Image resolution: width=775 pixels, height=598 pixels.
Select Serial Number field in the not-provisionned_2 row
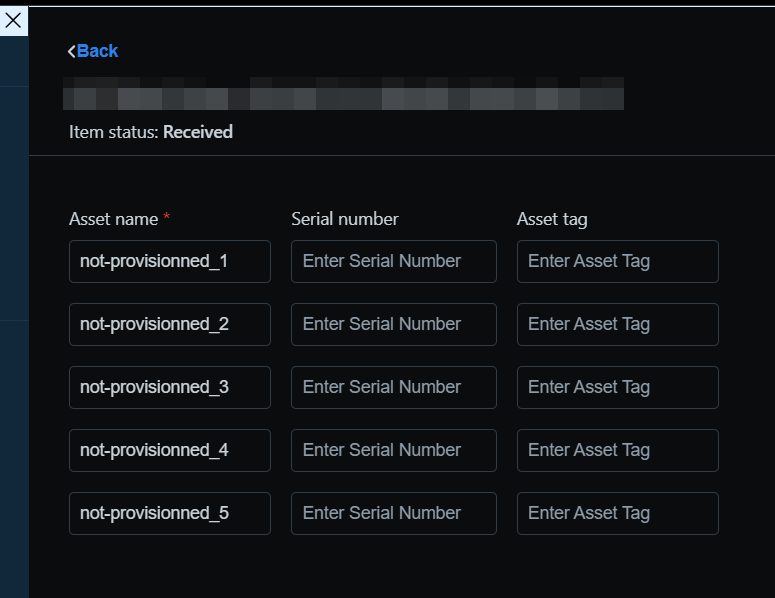click(x=393, y=324)
